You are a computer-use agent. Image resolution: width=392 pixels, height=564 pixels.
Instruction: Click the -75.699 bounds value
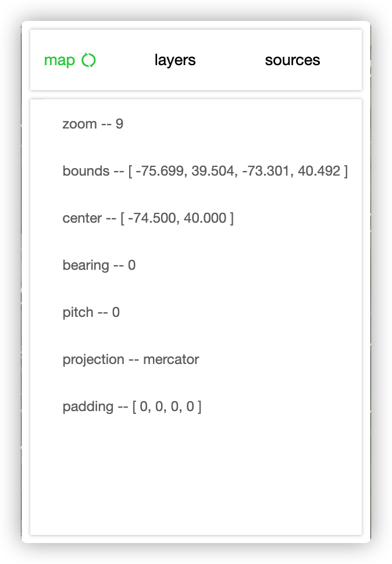point(159,171)
